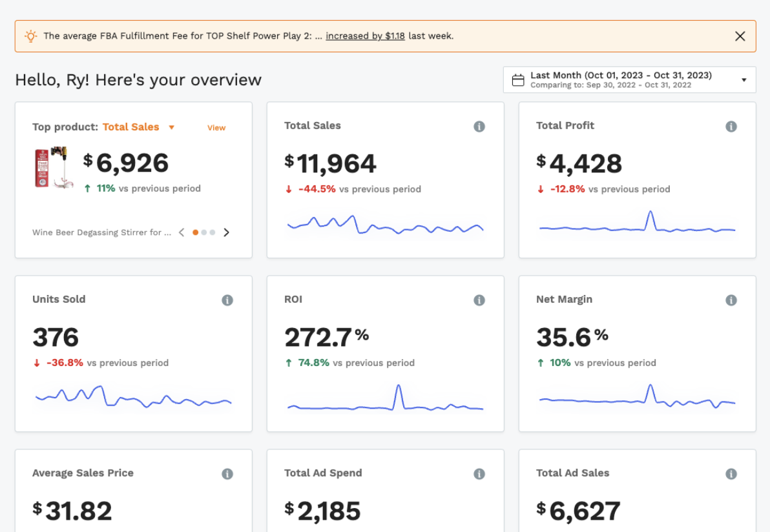The width and height of the screenshot is (770, 532).
Task: Dismiss the FBA Fulfillment Fee alert banner
Action: tap(740, 36)
